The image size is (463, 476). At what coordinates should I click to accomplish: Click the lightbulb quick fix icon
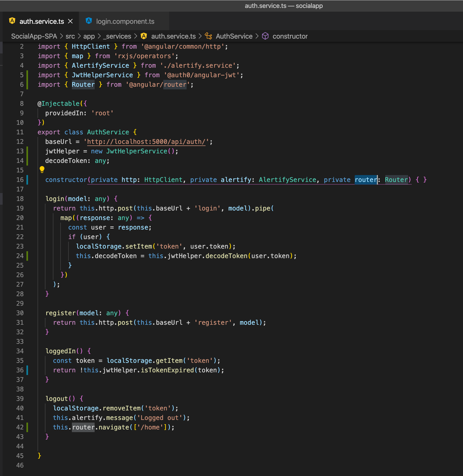pos(42,170)
